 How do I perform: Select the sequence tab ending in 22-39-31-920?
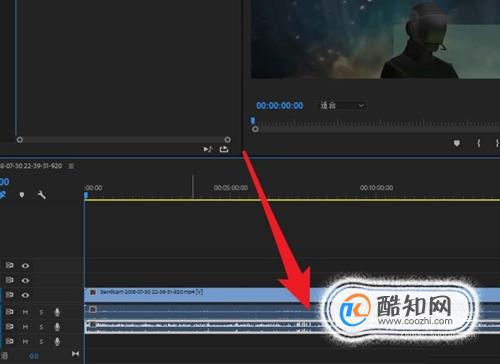[31, 166]
